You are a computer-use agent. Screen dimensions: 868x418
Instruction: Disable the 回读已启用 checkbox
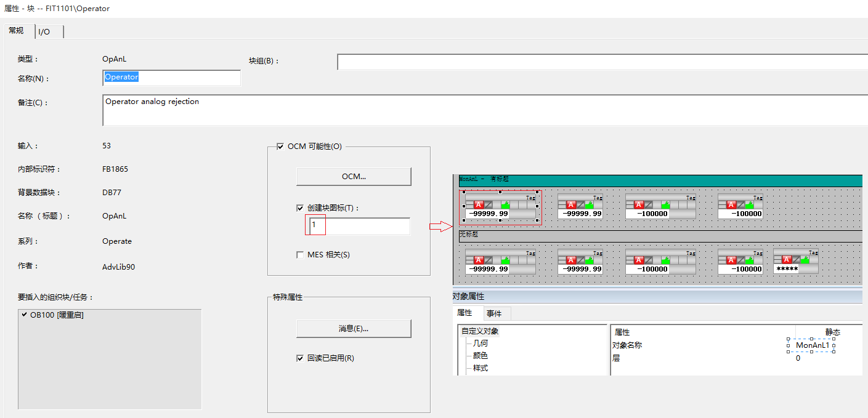[300, 358]
